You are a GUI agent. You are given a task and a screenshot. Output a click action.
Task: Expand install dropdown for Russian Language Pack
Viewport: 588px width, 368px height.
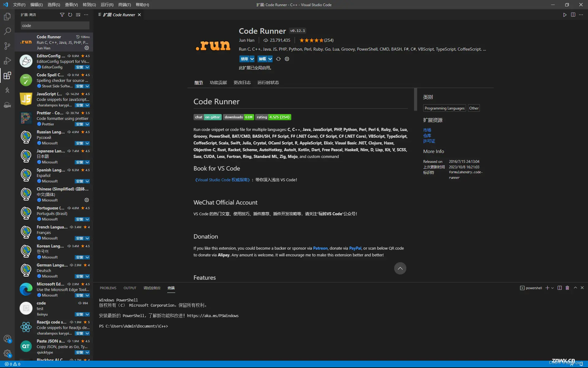point(87,143)
